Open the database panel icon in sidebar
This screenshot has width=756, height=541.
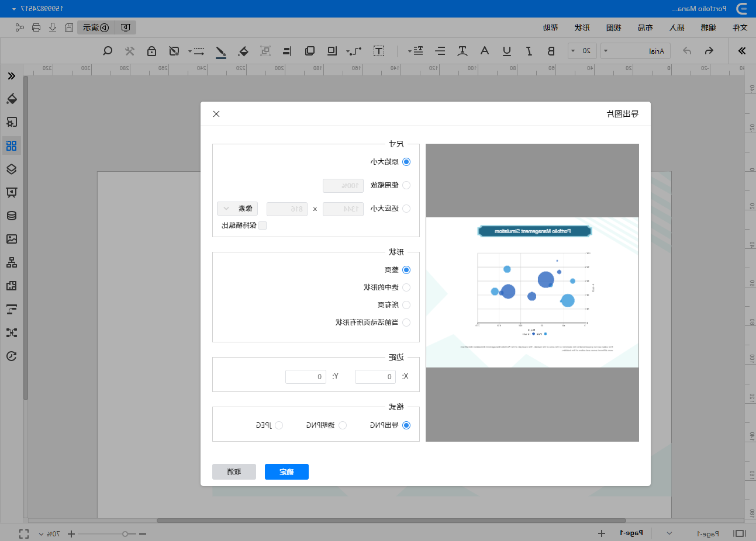pos(12,216)
